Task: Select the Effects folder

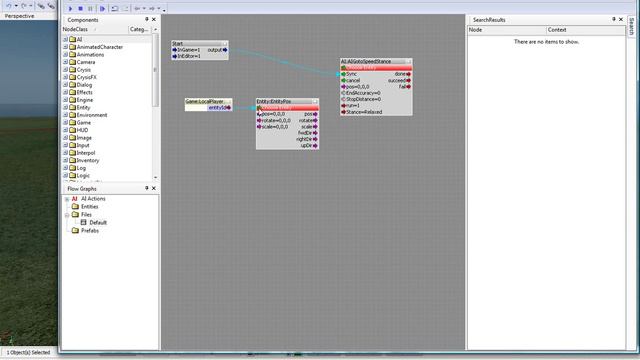Action: [84, 92]
